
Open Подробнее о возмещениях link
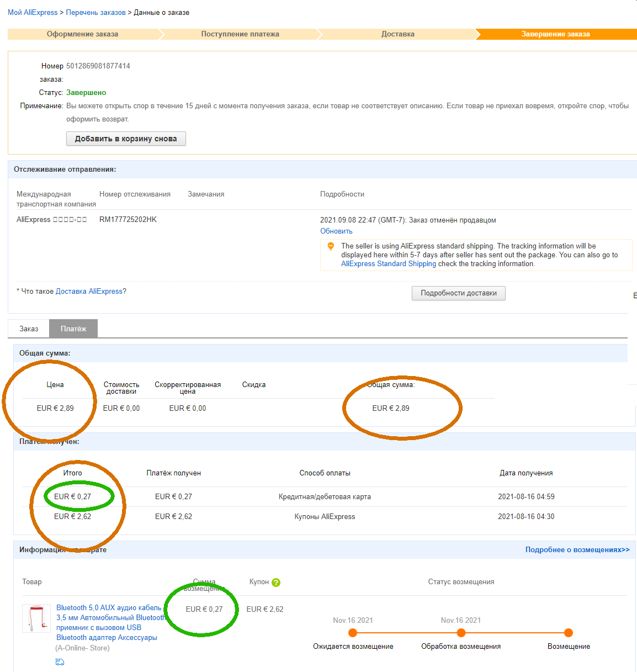(x=577, y=550)
